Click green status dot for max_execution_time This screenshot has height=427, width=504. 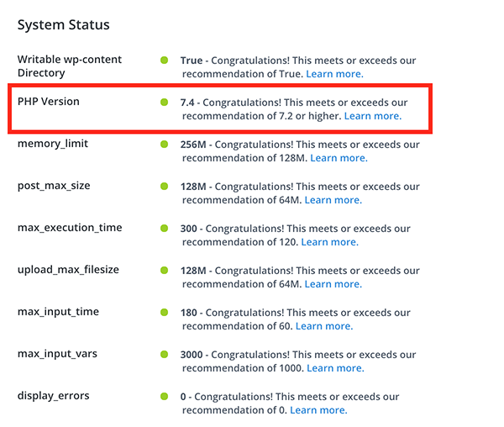(x=165, y=229)
